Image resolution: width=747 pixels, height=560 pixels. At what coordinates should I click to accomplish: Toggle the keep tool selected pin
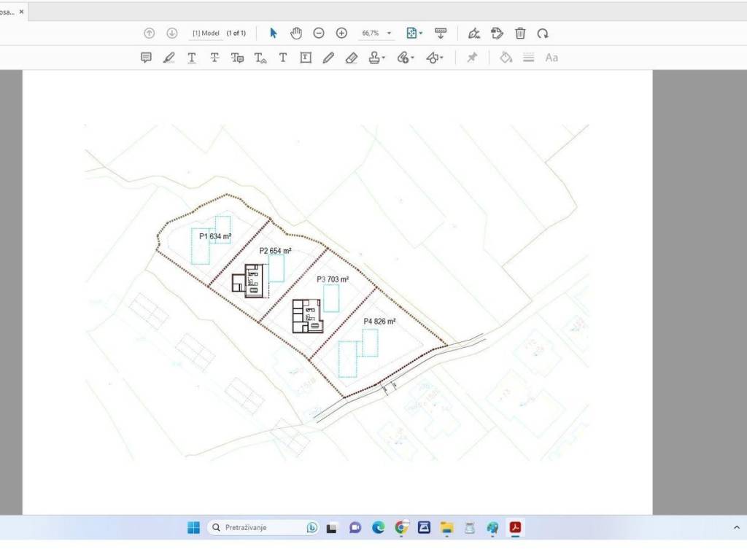pos(472,58)
